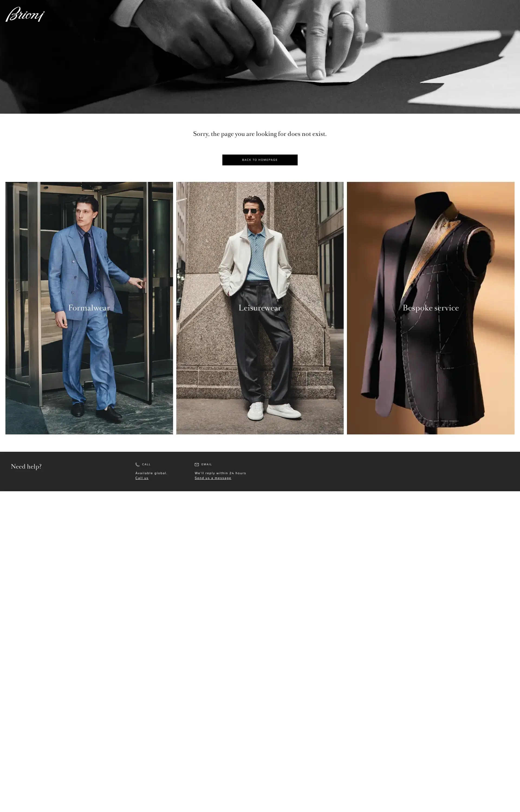Click the We'll reply within 24 hours text
This screenshot has width=520, height=812.
pos(220,473)
